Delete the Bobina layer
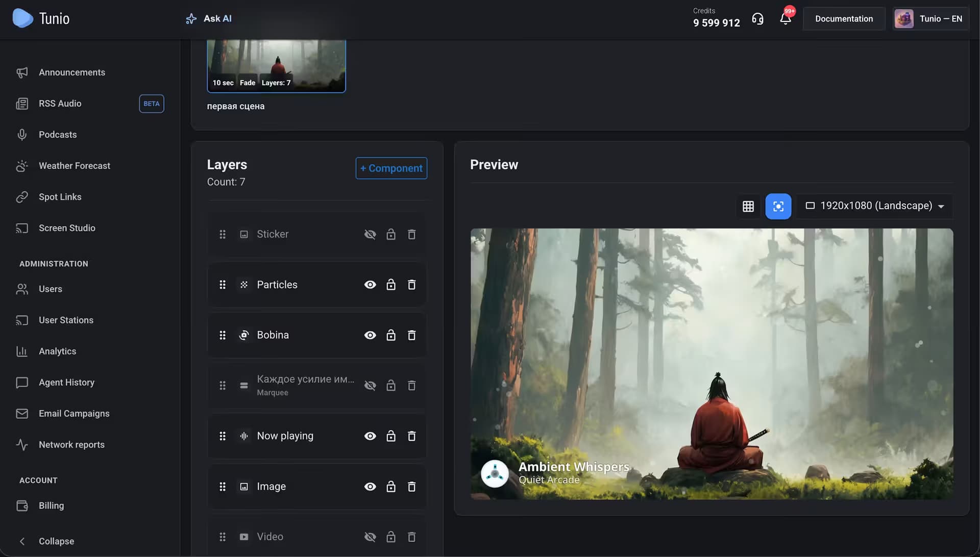980x557 pixels. [x=411, y=336]
